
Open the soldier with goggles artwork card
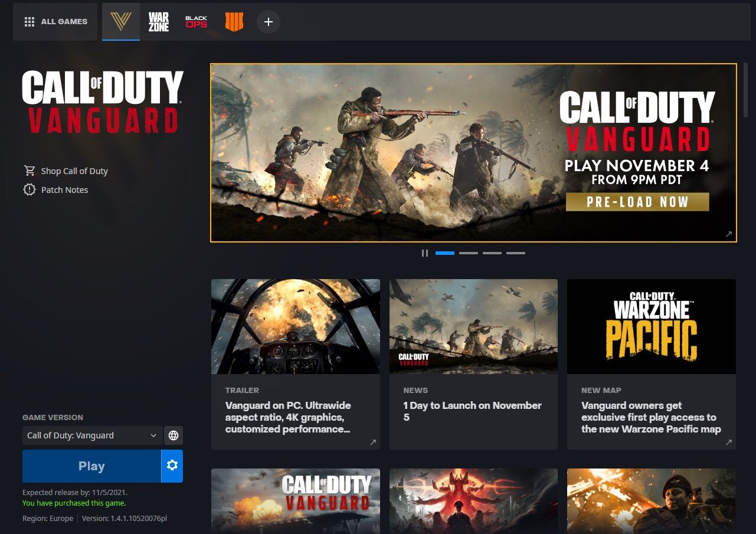point(652,501)
